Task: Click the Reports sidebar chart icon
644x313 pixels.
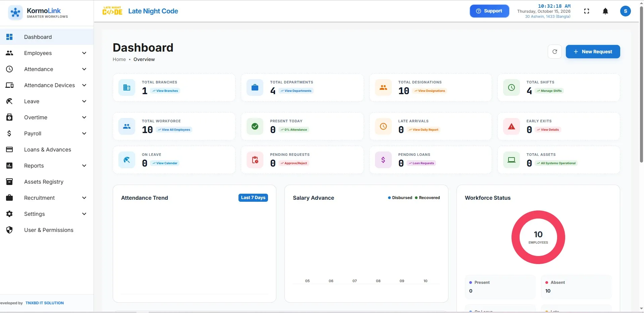Action: (x=9, y=166)
